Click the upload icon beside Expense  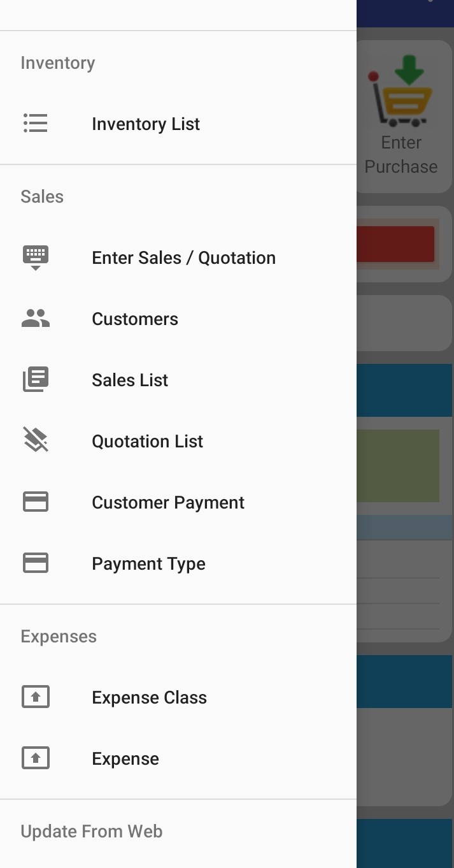pos(36,758)
